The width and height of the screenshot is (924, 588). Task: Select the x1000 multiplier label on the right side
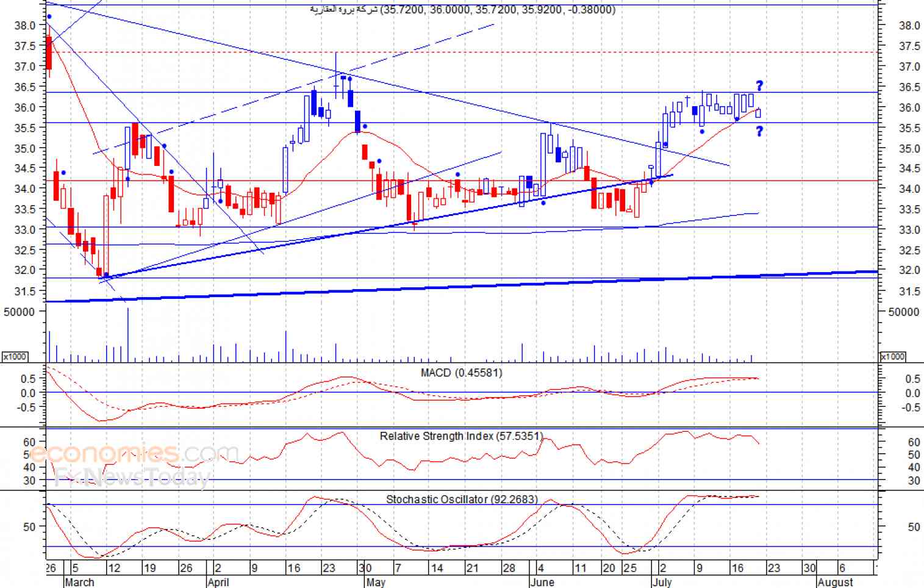click(x=893, y=357)
